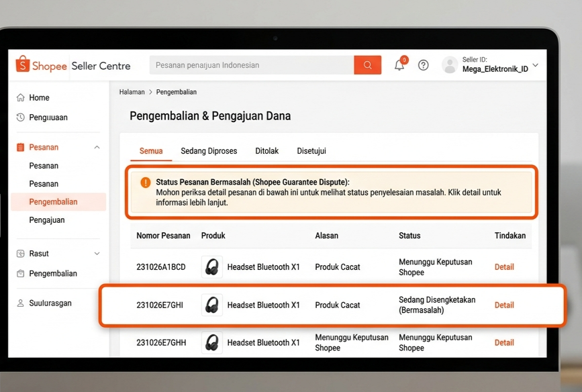This screenshot has height=392, width=582.
Task: Click the orange search magnifier button
Action: (367, 65)
